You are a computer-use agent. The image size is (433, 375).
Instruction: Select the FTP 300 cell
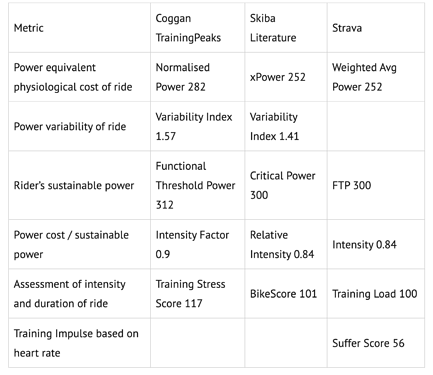click(376, 185)
